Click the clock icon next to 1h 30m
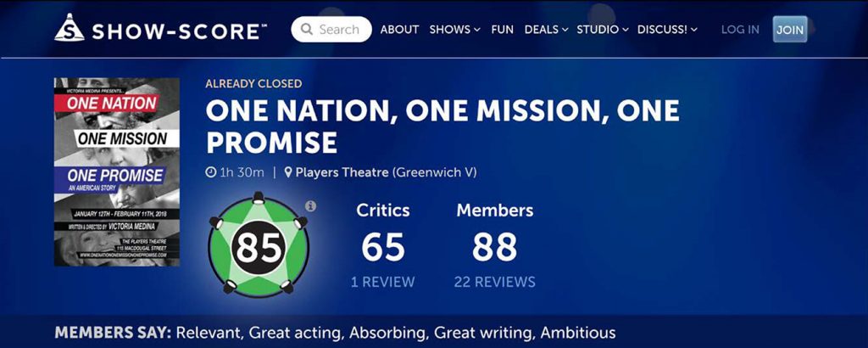This screenshot has width=868, height=348. point(210,172)
